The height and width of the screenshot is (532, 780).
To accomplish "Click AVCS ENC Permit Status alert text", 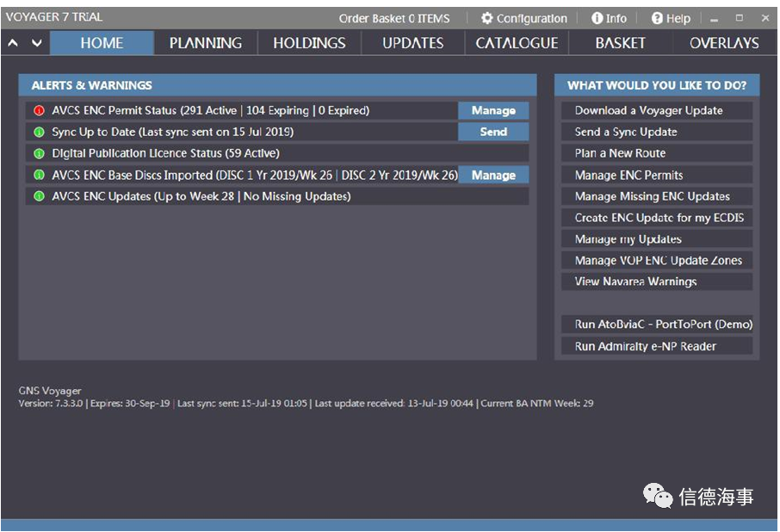I will 210,110.
